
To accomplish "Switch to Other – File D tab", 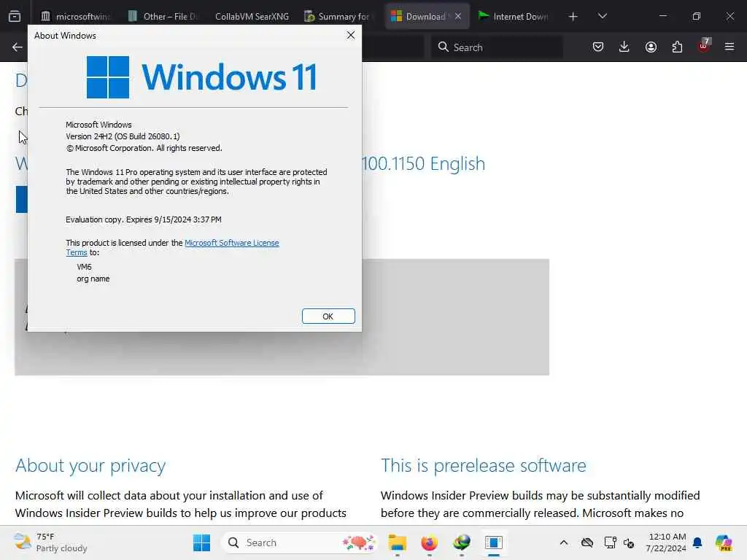I will tap(163, 16).
